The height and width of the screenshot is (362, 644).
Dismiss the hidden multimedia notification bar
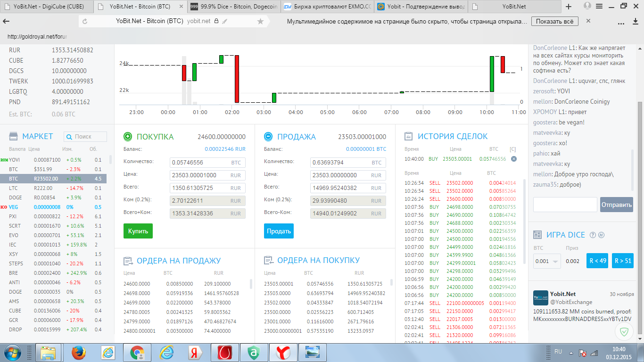588,21
